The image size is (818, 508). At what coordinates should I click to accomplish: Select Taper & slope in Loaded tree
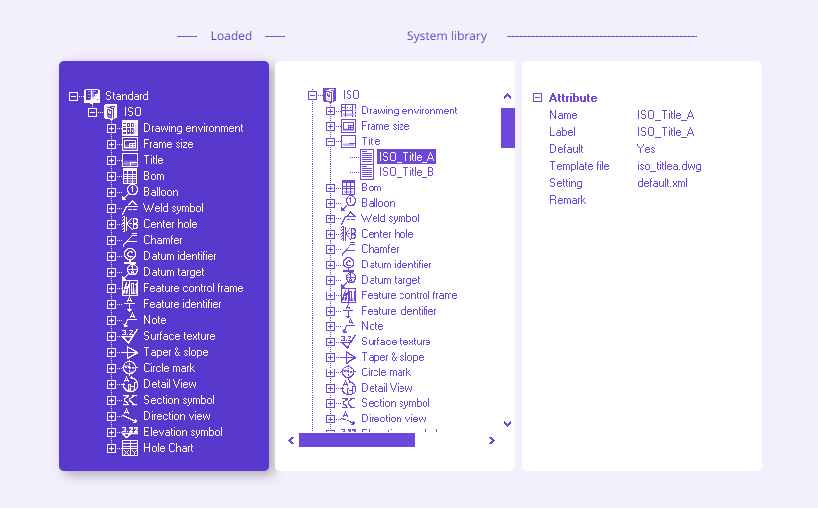pos(175,352)
